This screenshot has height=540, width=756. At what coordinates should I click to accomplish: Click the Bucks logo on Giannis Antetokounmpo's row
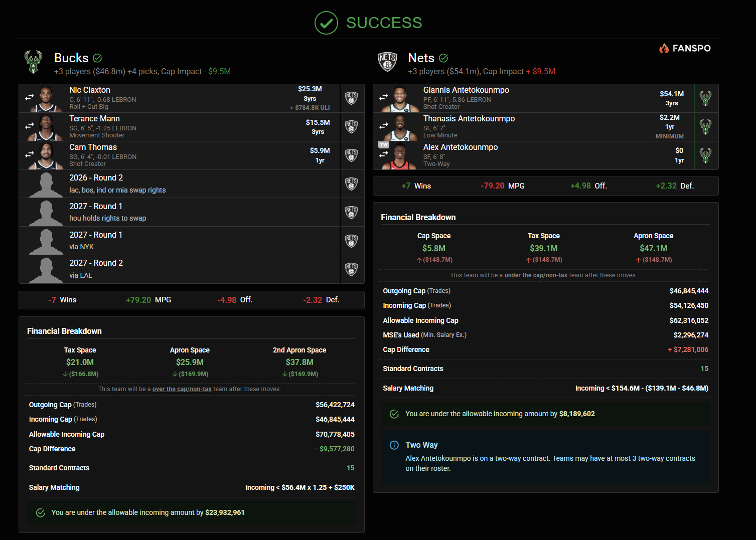[705, 98]
